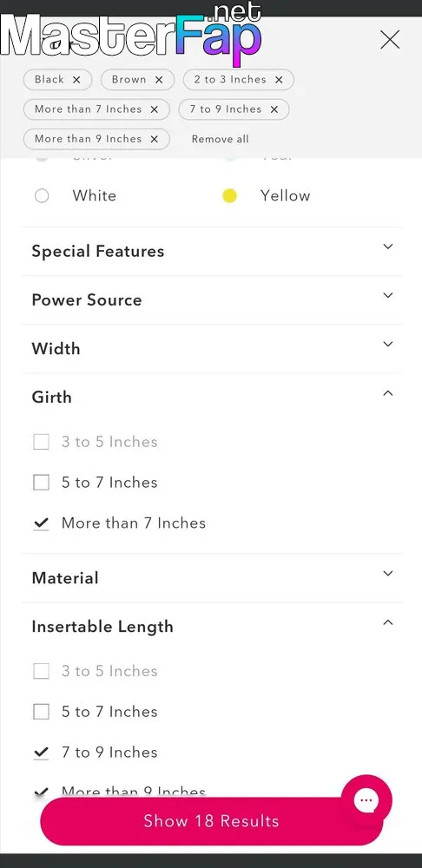Expand the Special Features section
Viewport: 422px width, 868px height.
(x=212, y=252)
